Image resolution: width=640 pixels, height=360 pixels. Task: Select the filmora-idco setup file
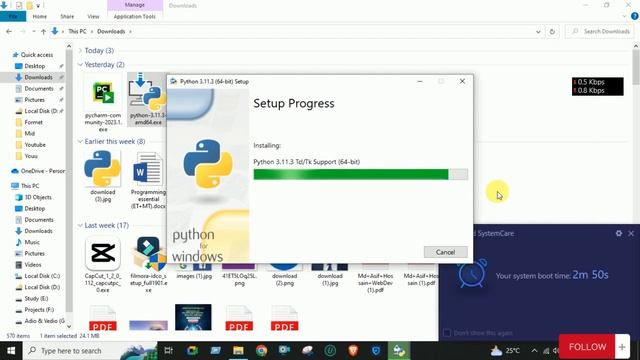[149, 264]
